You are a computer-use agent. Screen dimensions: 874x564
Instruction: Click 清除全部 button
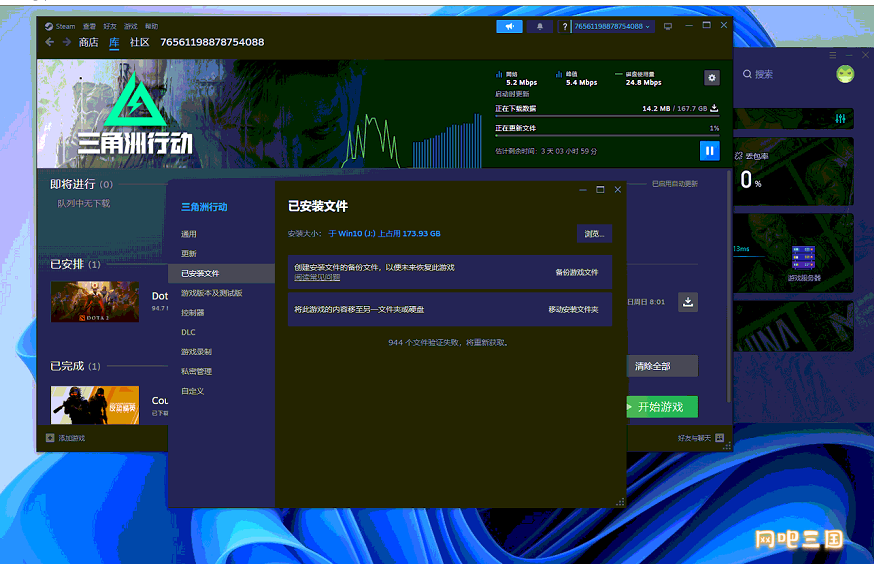pyautogui.click(x=662, y=366)
